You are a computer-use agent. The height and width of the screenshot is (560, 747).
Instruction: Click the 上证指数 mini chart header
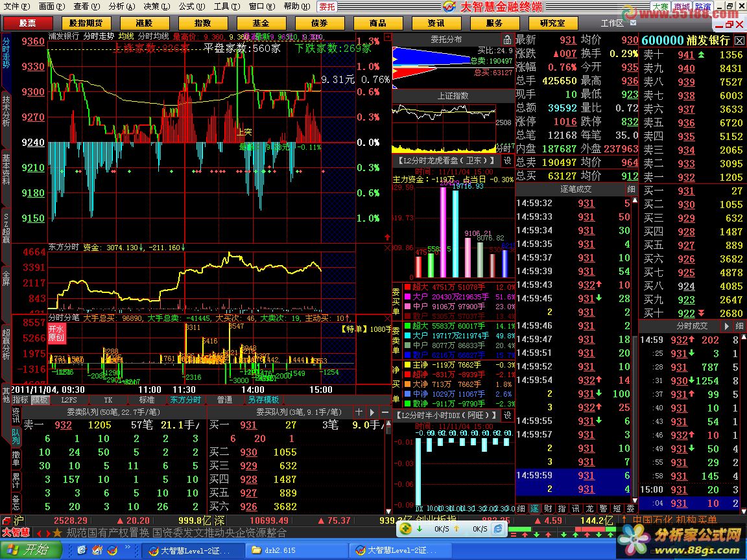coord(453,96)
